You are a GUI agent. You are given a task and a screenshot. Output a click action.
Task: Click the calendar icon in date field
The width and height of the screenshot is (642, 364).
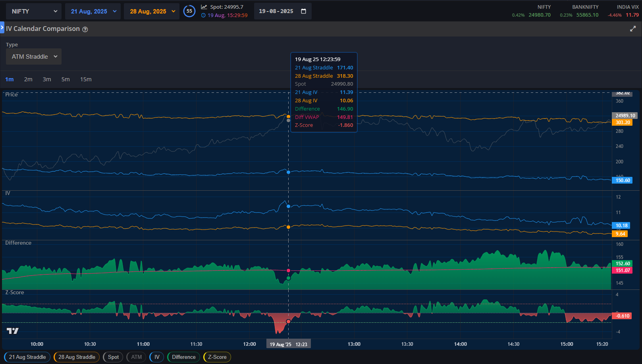point(304,11)
